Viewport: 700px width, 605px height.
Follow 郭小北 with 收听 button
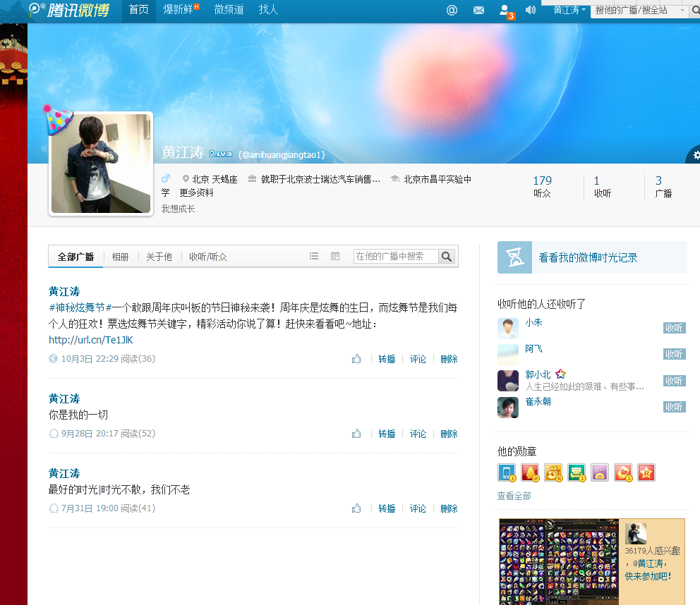(x=674, y=381)
